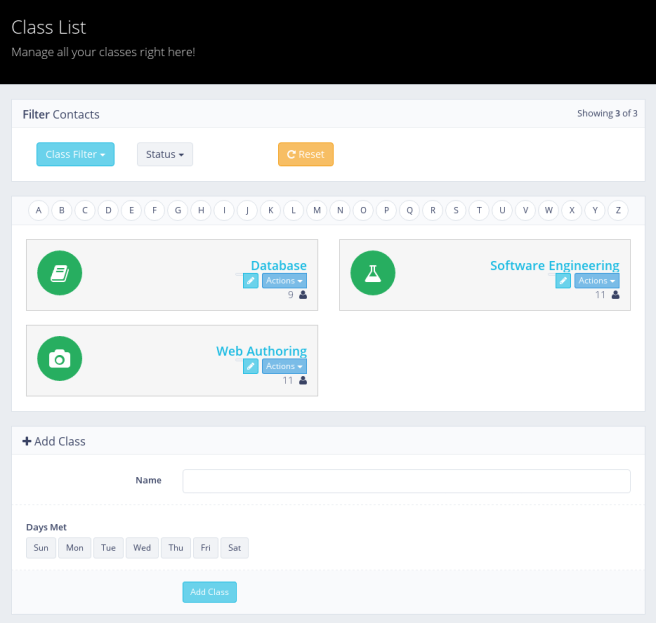Toggle the Wed day button

(142, 548)
